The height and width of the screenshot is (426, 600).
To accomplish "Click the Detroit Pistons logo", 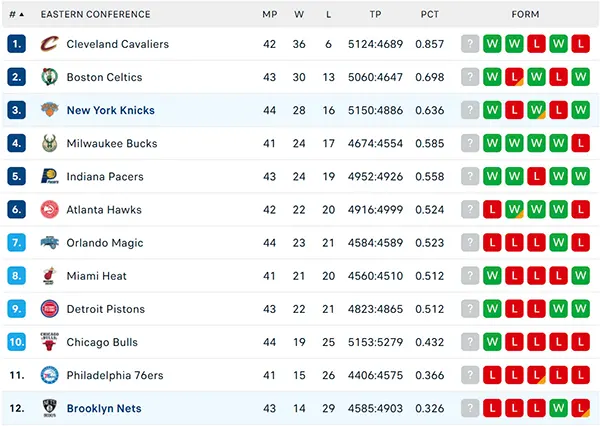I will click(50, 309).
